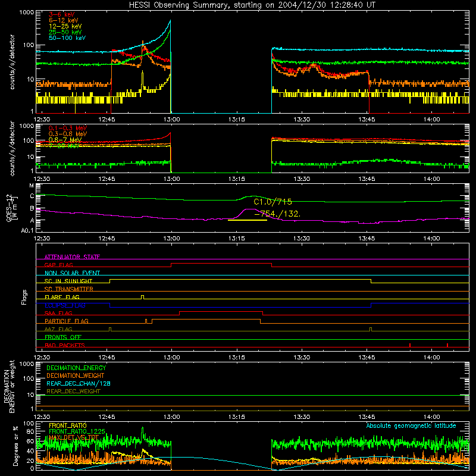Click the DECIMATION_ENERGY legend label

tap(76, 368)
